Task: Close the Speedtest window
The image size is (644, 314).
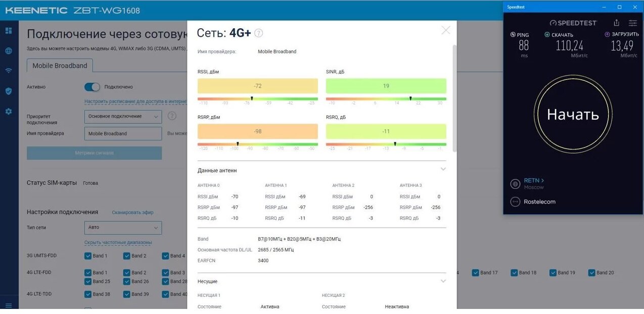Action: pos(635,7)
